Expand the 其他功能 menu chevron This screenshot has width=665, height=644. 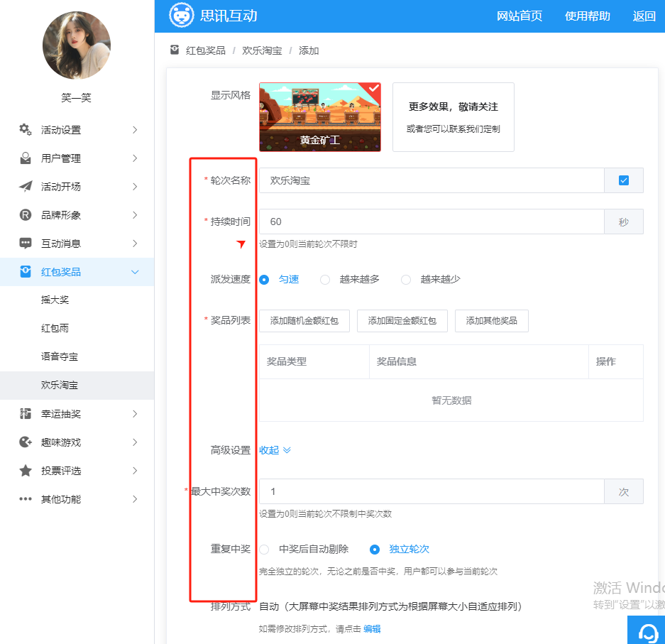click(135, 499)
